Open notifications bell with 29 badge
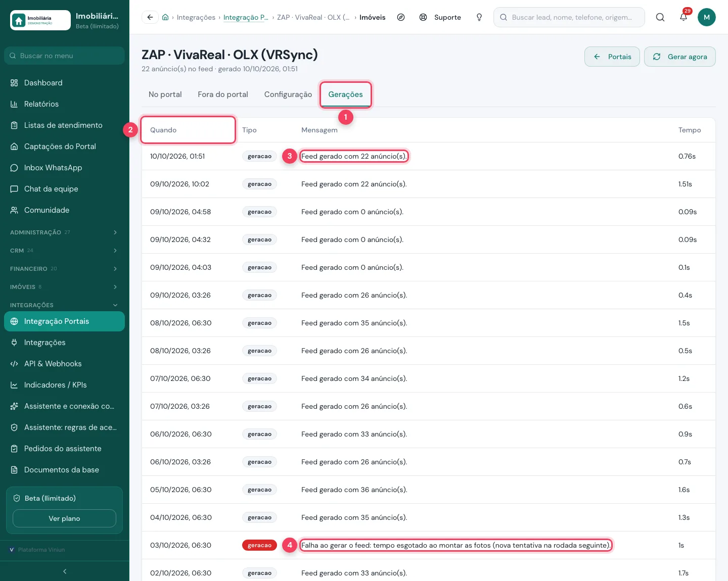The width and height of the screenshot is (728, 581). [x=684, y=17]
